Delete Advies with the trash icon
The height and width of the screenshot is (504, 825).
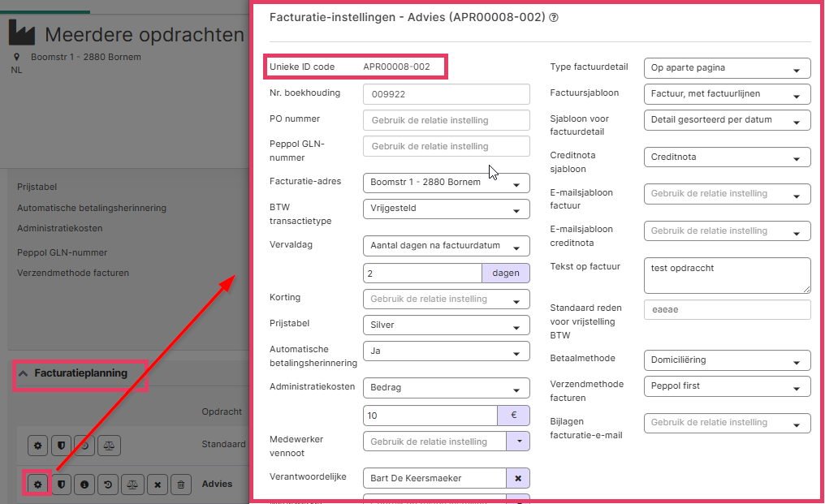(180, 484)
